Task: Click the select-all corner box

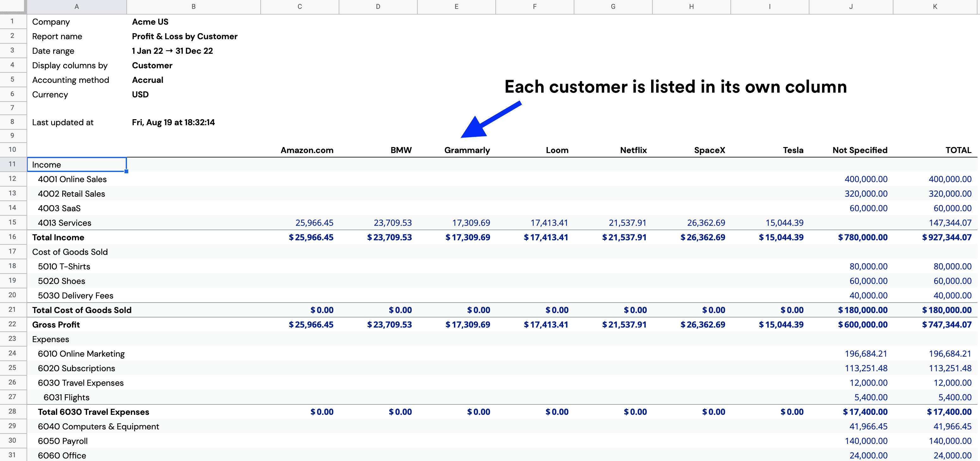Action: pyautogui.click(x=12, y=6)
